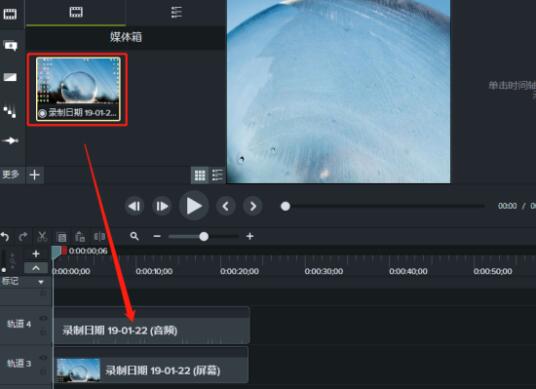Viewport: 536px width, 389px height.
Task: Switch to the Library tab
Action: tap(176, 12)
